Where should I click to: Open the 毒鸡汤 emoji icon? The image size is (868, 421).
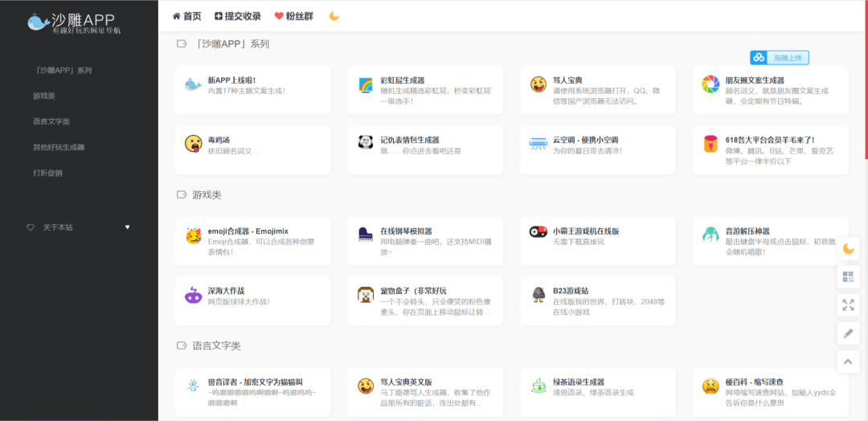tap(193, 143)
